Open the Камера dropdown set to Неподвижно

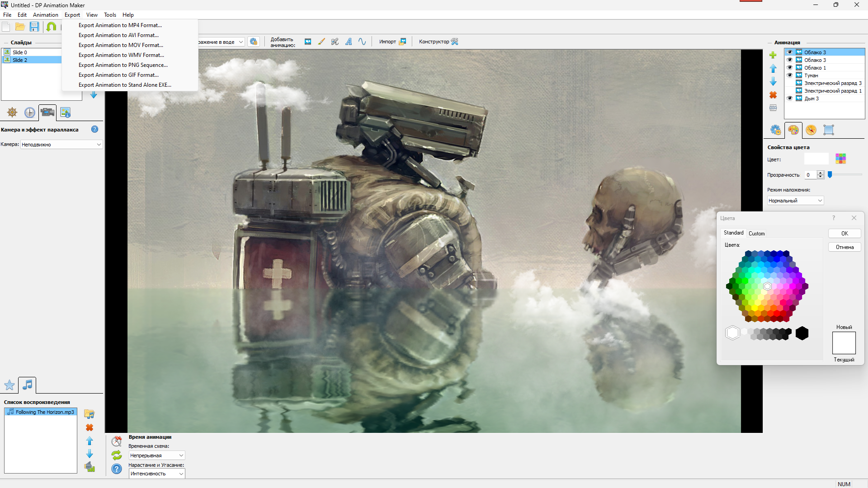[x=61, y=145]
